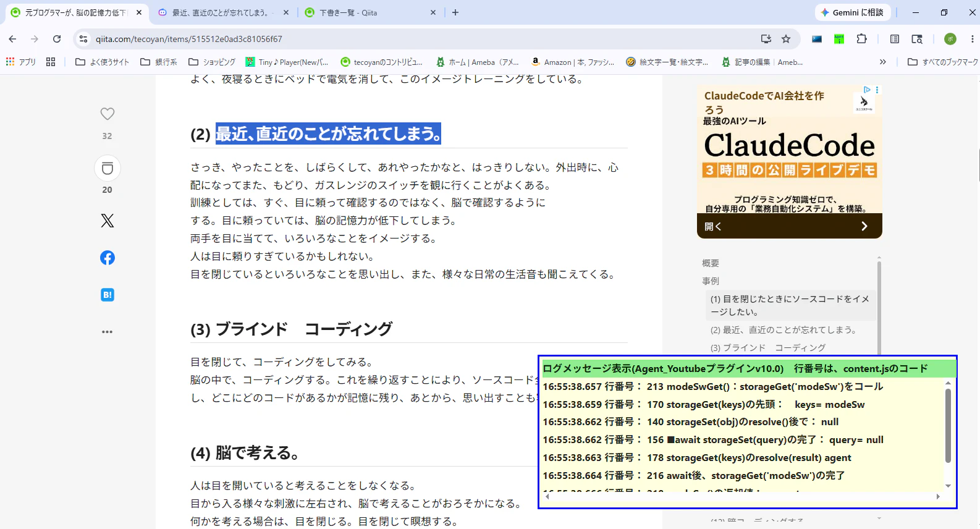Screen dimensions: 980x529
Task: Open the Chrome profile avatar
Action: pyautogui.click(x=950, y=39)
